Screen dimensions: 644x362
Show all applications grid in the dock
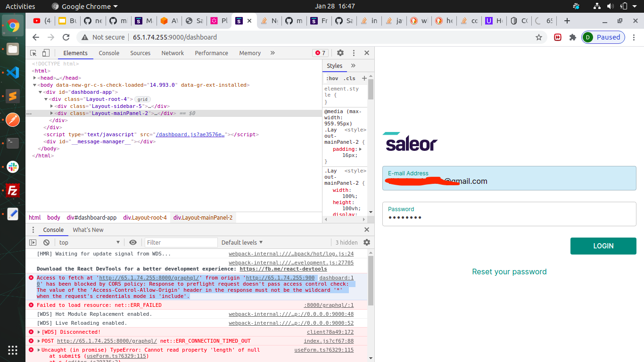click(x=13, y=350)
